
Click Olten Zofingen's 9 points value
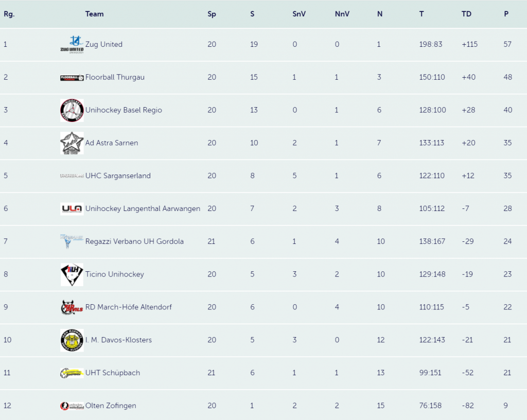click(x=505, y=406)
